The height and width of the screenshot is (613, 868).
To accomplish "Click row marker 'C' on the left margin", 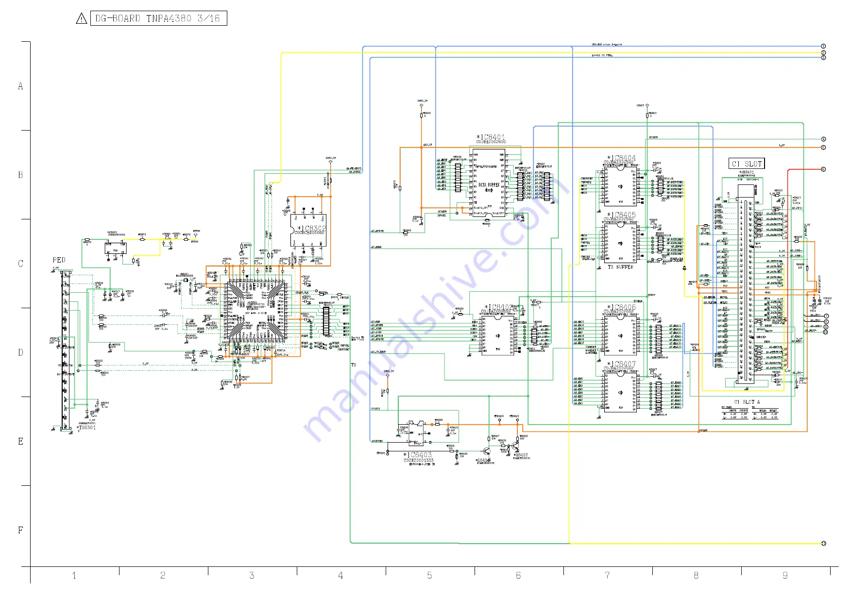I will (x=20, y=264).
